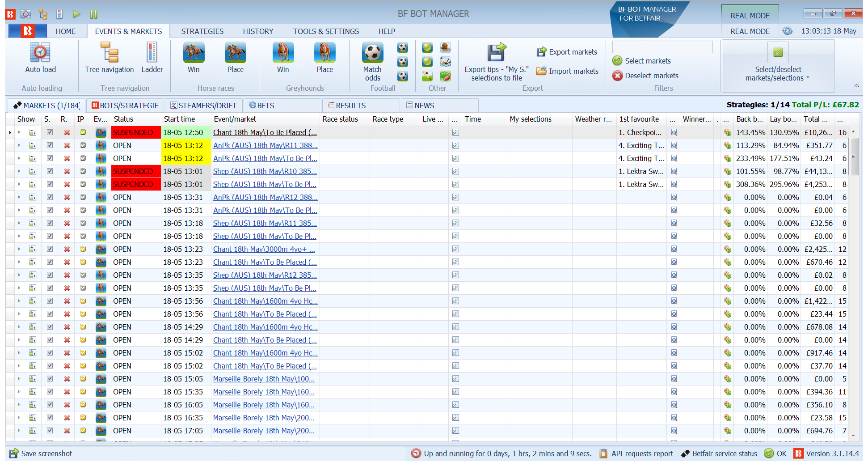Toggle selected checkbox for AnPk R12 388 row
This screenshot has width=868, height=466.
pyautogui.click(x=50, y=197)
